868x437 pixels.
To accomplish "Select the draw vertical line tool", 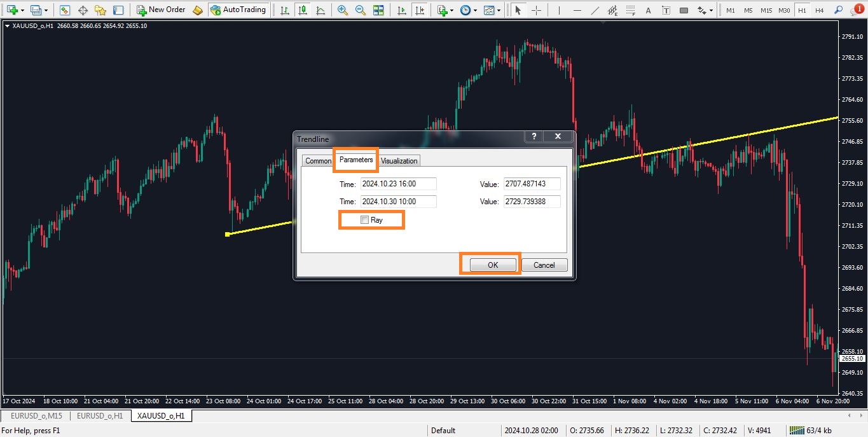I will 558,10.
